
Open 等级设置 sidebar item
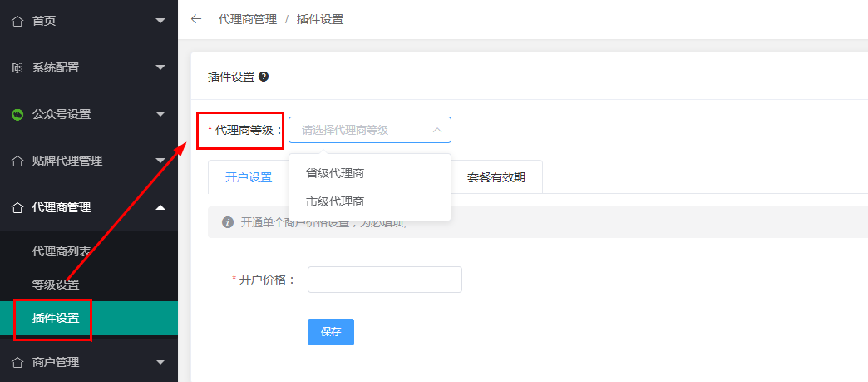click(x=56, y=285)
